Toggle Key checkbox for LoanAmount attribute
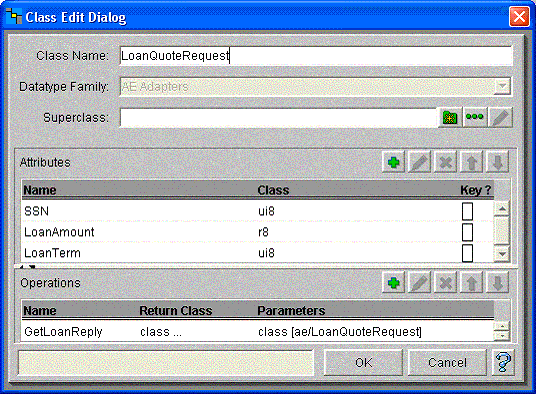Viewport: 536px width, 395px height. pyautogui.click(x=467, y=232)
